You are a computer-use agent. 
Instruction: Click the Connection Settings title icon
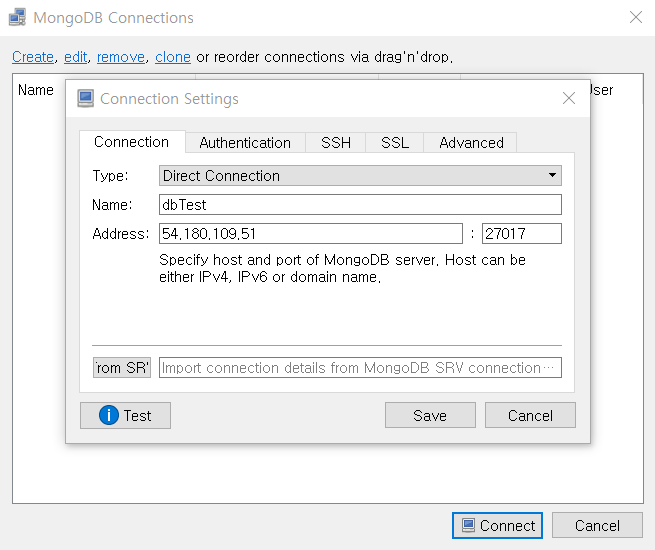point(86,99)
